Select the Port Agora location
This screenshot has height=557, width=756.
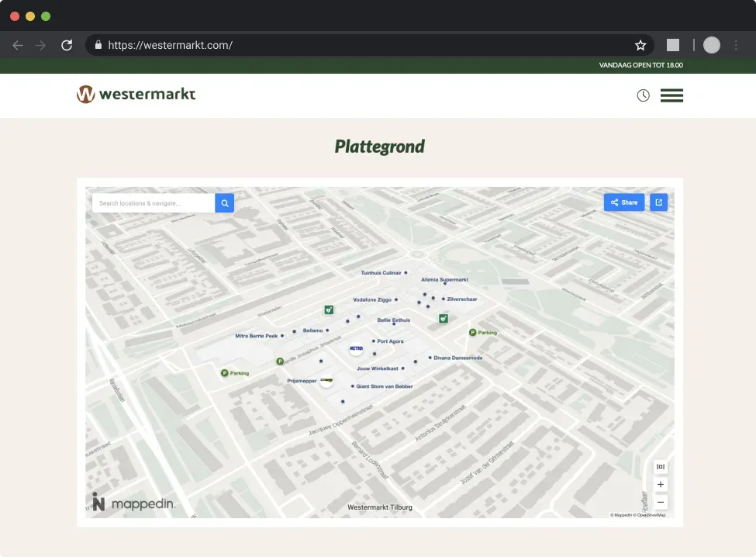[390, 341]
